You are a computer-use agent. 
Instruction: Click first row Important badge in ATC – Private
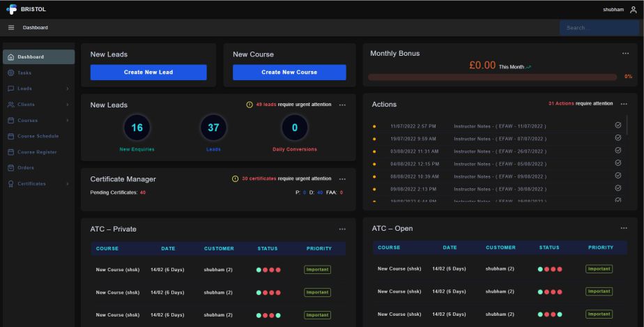point(318,270)
